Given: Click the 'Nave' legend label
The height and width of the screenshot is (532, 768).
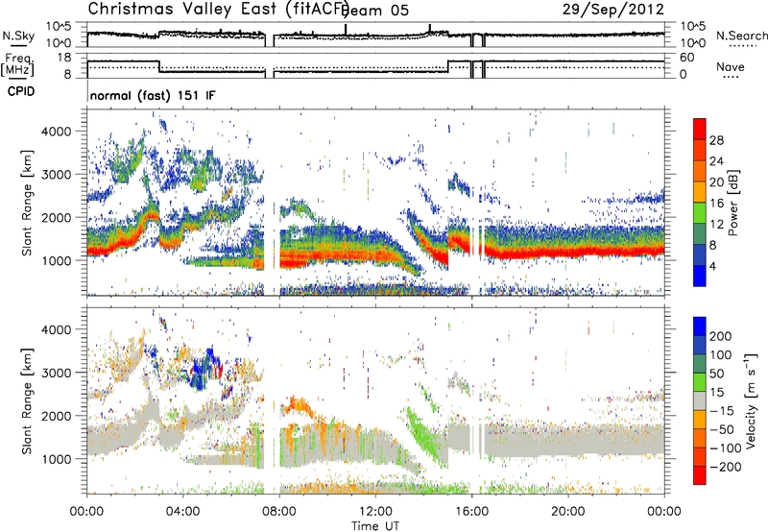Looking at the screenshot, I should (x=730, y=66).
